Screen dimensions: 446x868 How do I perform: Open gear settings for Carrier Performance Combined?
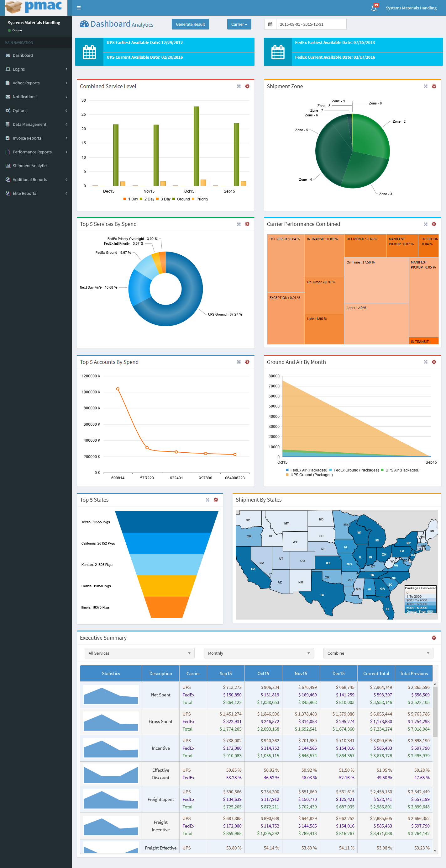[434, 224]
